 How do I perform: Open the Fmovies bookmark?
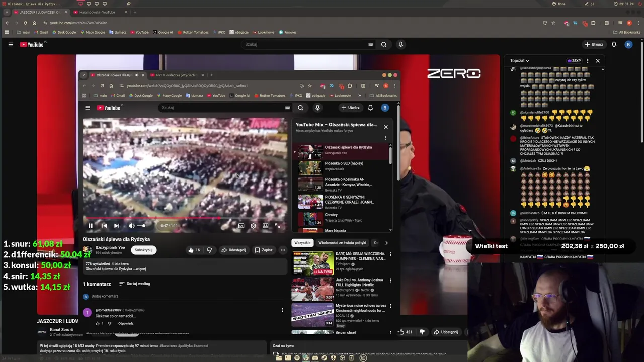288,32
